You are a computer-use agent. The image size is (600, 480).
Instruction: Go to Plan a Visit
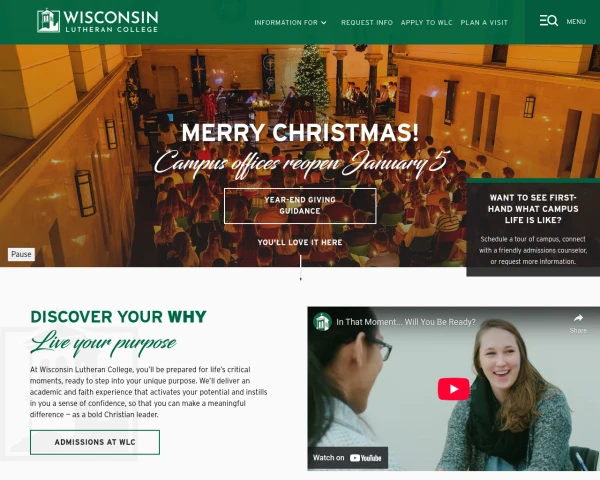484,23
